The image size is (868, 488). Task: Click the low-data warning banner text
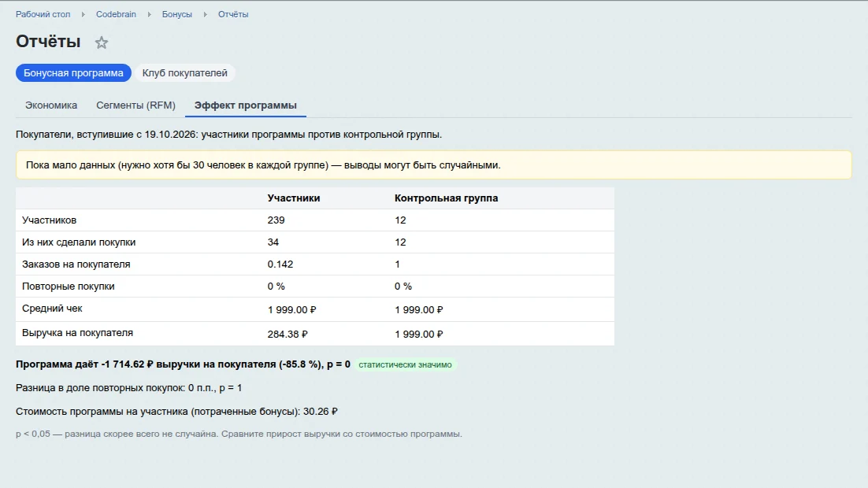(x=263, y=165)
